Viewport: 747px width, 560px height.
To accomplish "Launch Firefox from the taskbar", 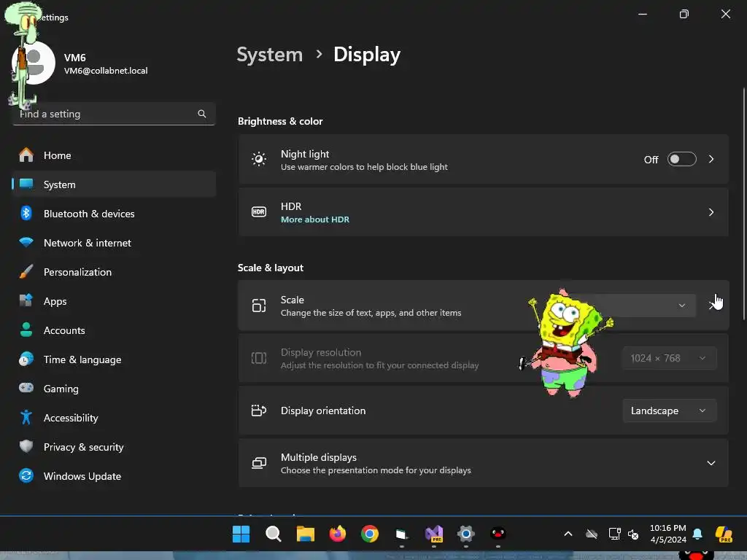I will [x=338, y=534].
